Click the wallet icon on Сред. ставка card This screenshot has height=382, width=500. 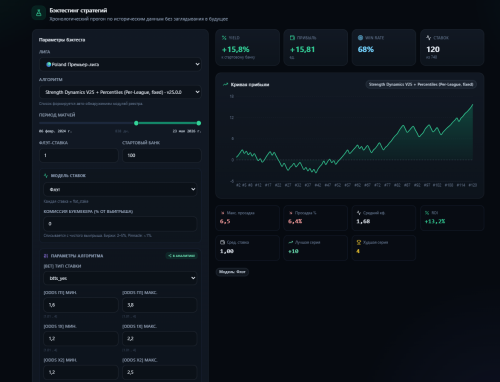(223, 242)
